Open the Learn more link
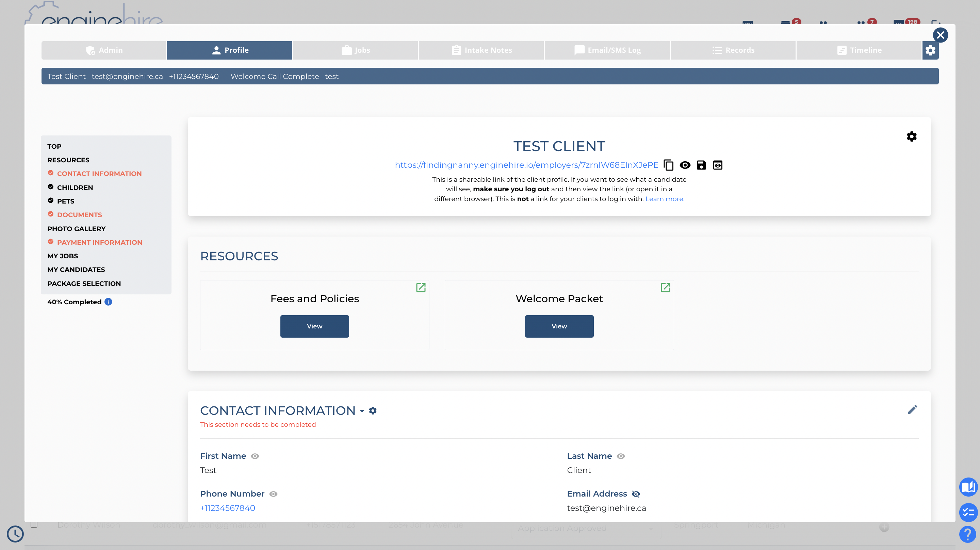The height and width of the screenshot is (550, 980). click(665, 199)
